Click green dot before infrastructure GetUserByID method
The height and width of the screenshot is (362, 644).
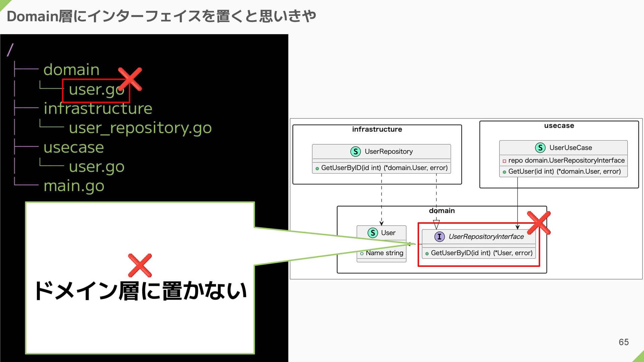pos(317,169)
